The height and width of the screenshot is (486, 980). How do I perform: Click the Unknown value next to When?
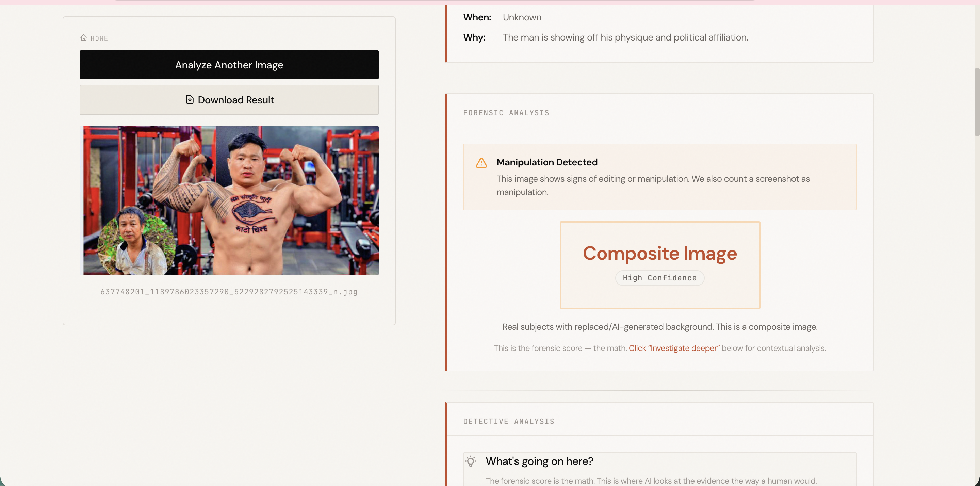tap(522, 17)
